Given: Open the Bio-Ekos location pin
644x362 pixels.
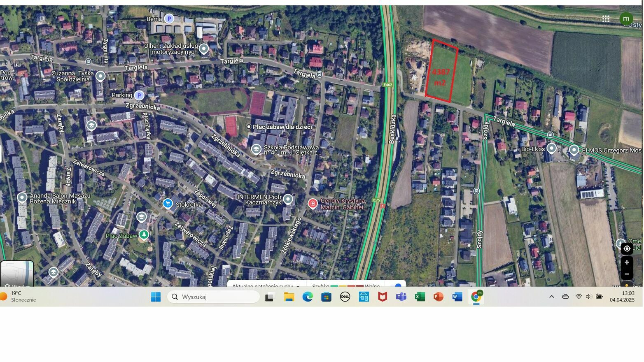Looking at the screenshot, I should point(551,149).
